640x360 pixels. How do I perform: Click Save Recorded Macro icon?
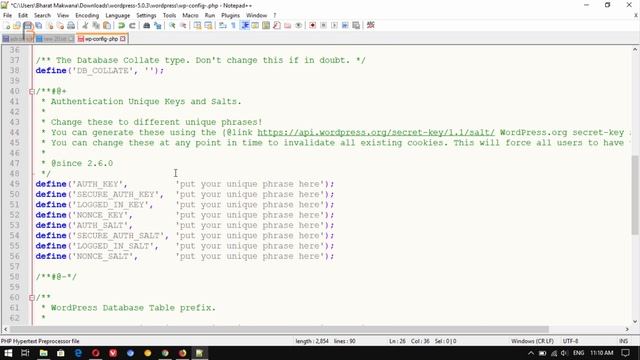pos(356,25)
